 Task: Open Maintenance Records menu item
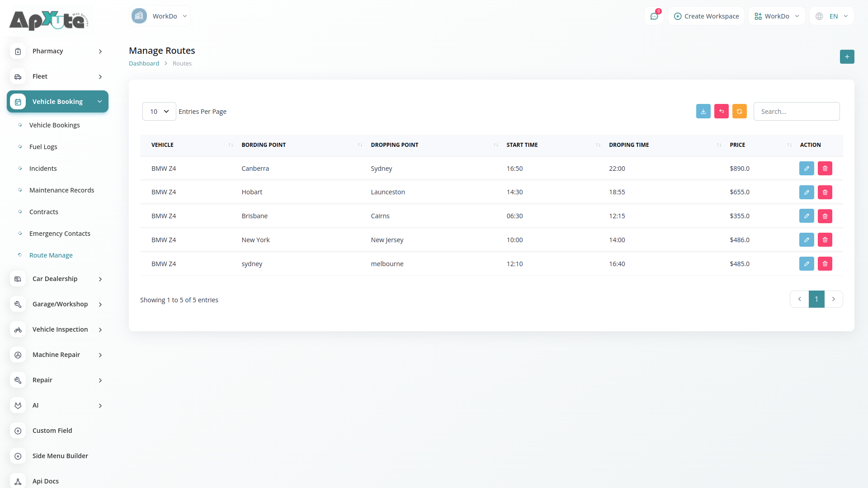pos(61,190)
